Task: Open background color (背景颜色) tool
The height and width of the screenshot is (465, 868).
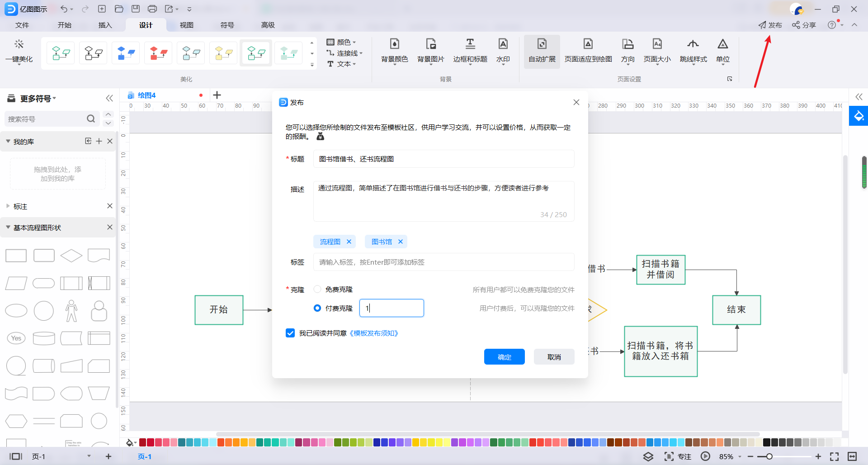Action: point(394,44)
